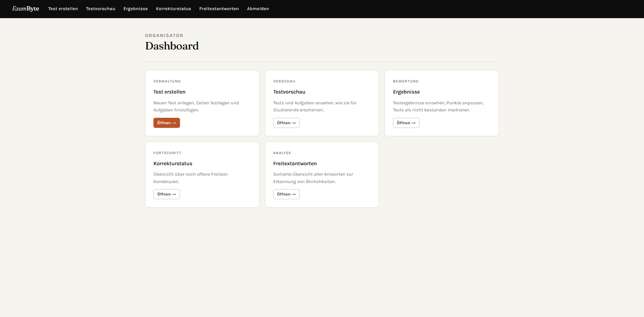The image size is (644, 317).
Task: Click Abmelden to log out
Action: coord(258,9)
